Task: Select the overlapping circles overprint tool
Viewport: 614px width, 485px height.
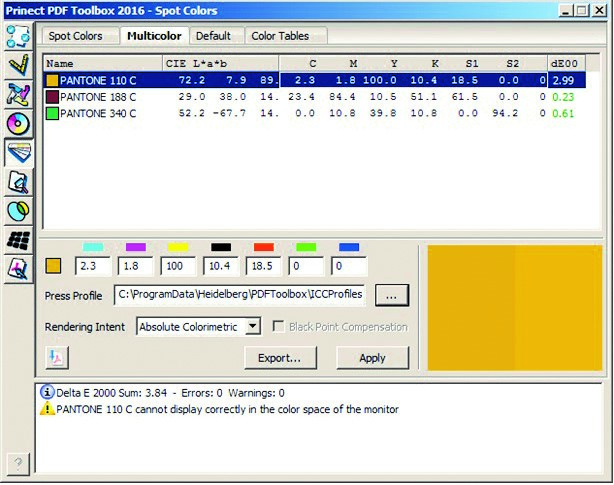Action: [18, 211]
